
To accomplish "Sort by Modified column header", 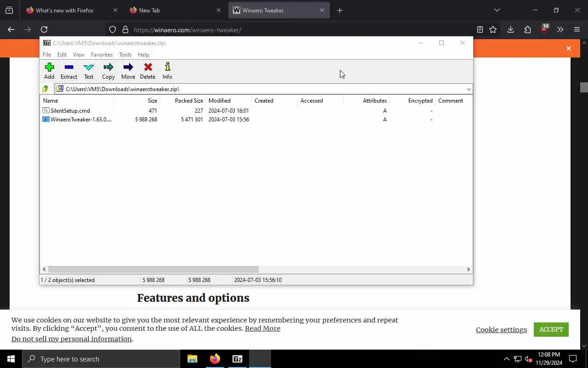I will click(228, 100).
